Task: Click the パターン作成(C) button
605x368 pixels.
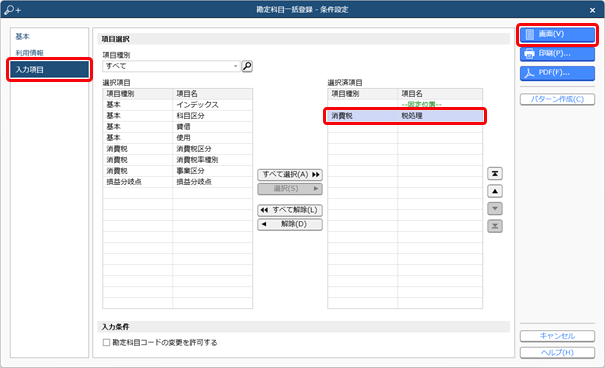Action: (557, 99)
